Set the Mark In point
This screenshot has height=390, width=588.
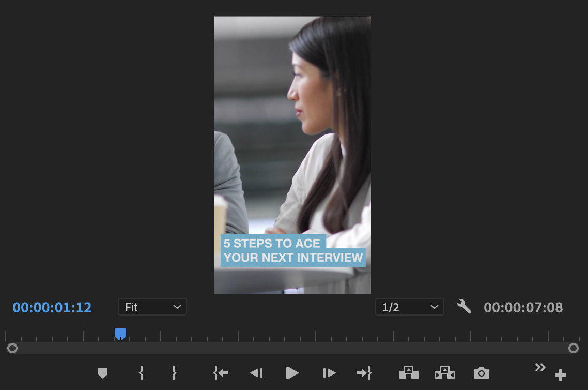click(141, 373)
